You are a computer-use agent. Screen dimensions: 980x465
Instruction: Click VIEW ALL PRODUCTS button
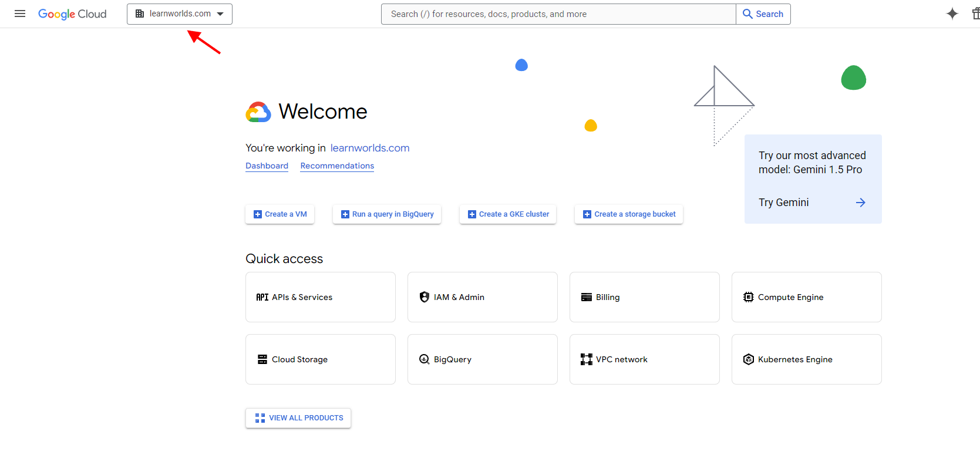(298, 418)
